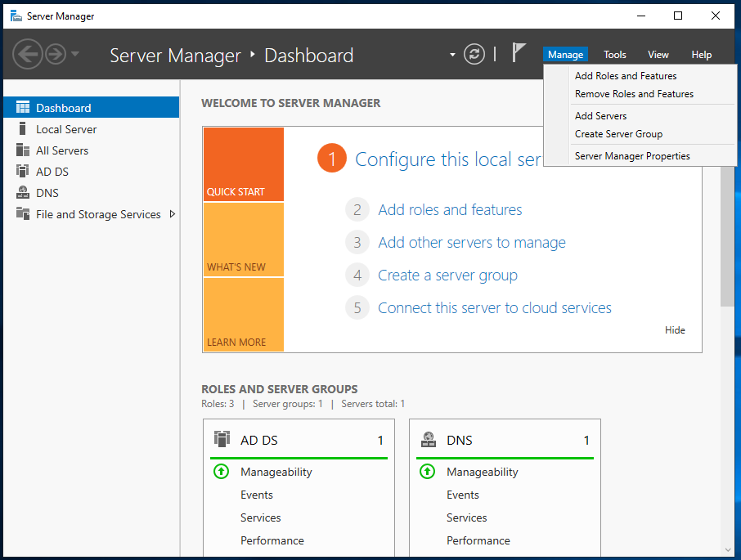Choose Remove Roles and Features

point(634,94)
